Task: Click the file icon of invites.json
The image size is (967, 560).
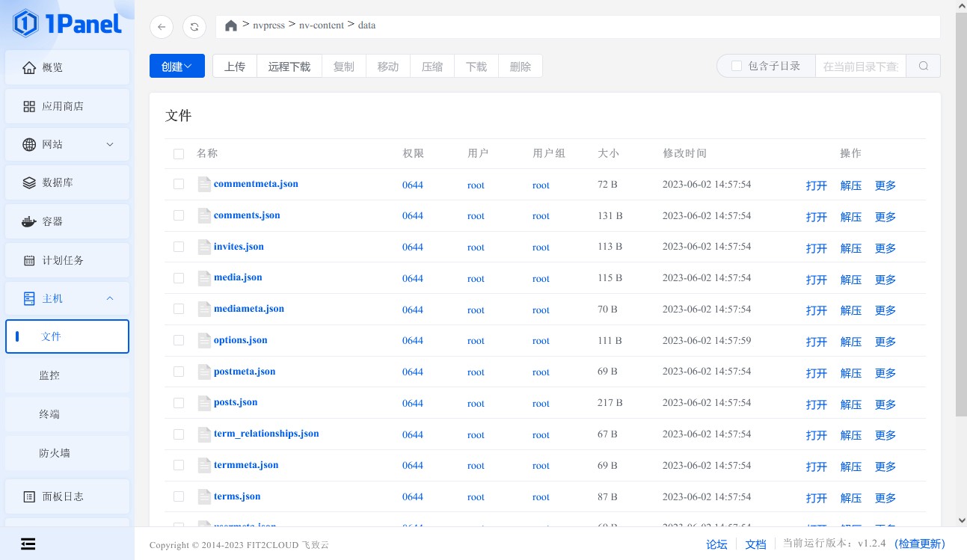Action: coord(204,247)
